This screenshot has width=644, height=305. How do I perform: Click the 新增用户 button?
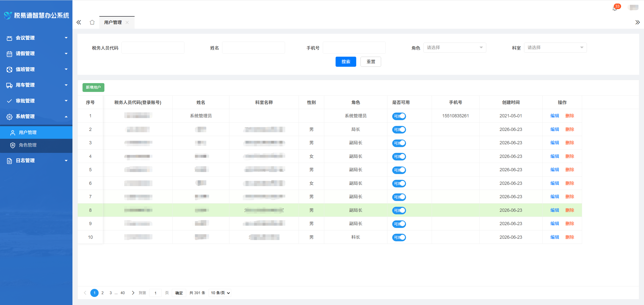pos(93,87)
